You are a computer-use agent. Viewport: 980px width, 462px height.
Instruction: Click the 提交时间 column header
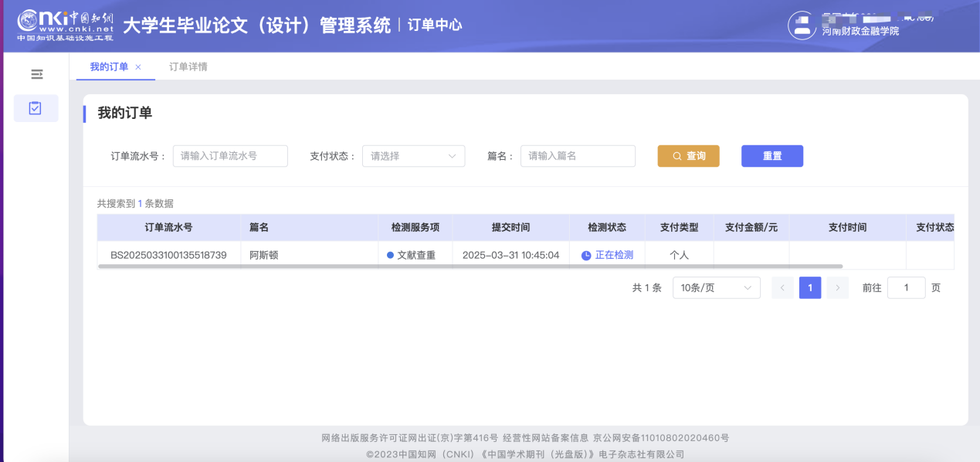510,228
